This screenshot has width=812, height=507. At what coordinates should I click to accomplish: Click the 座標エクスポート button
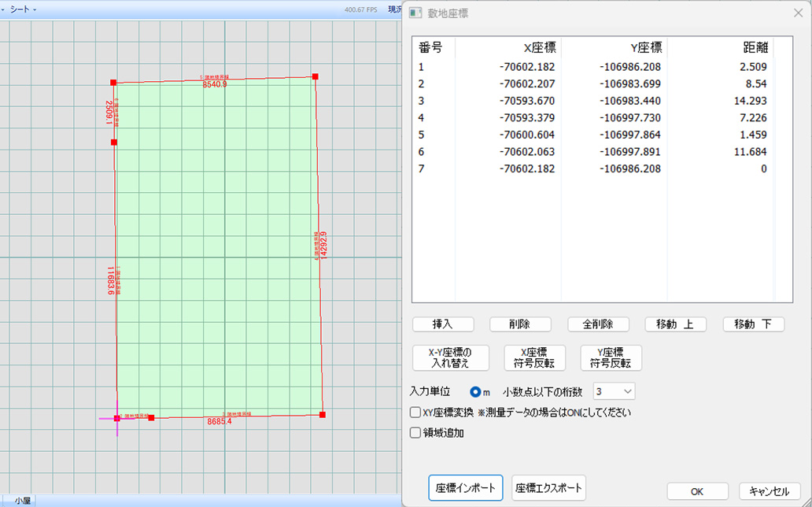pos(549,488)
